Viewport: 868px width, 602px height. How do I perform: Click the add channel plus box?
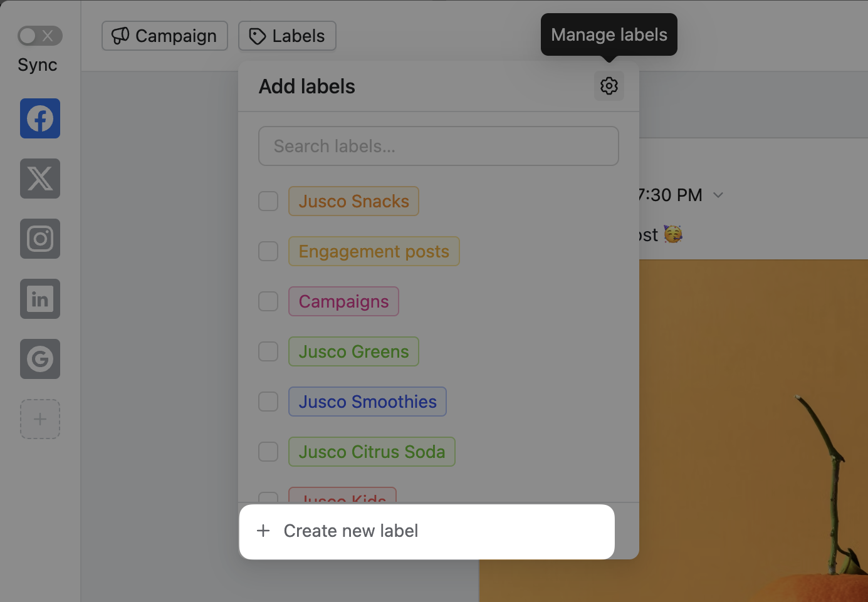pyautogui.click(x=40, y=419)
